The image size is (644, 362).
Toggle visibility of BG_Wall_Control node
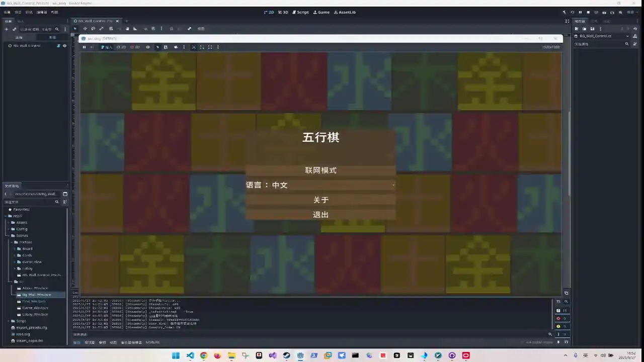pos(64,46)
